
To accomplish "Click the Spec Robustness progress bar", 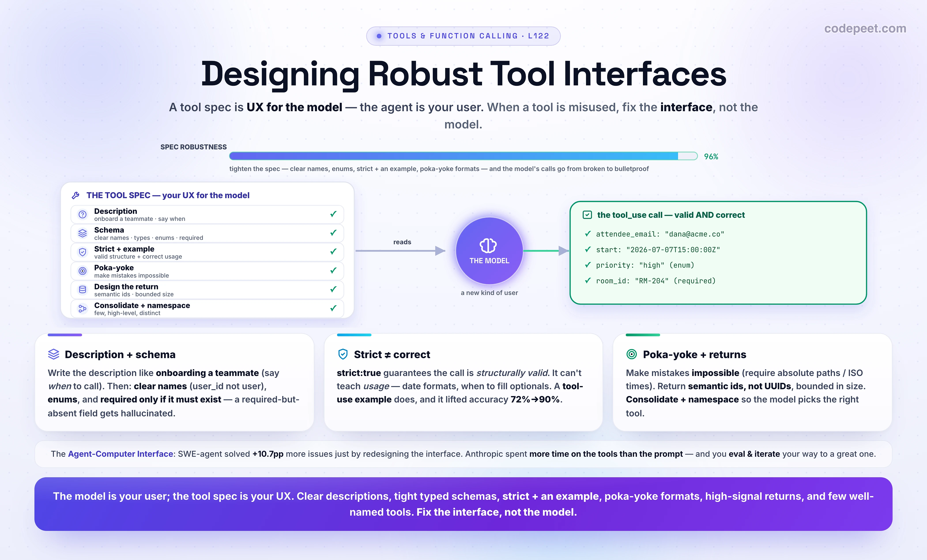I will 463,156.
